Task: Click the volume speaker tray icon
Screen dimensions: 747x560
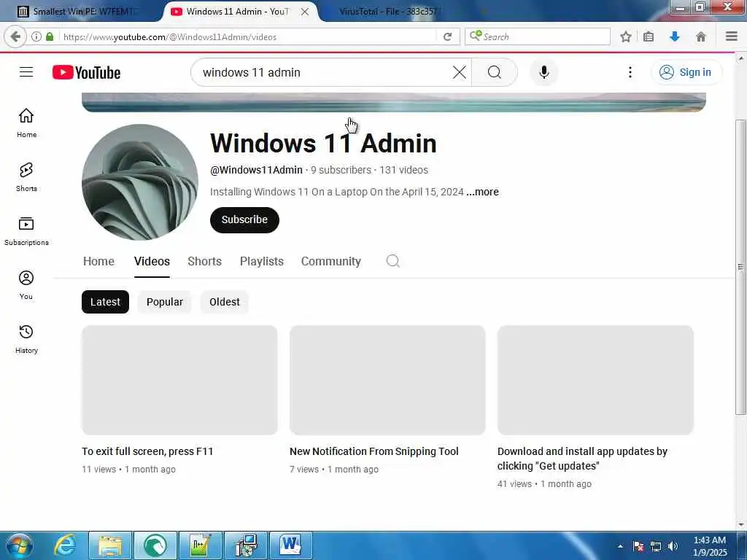Action: [673, 546]
